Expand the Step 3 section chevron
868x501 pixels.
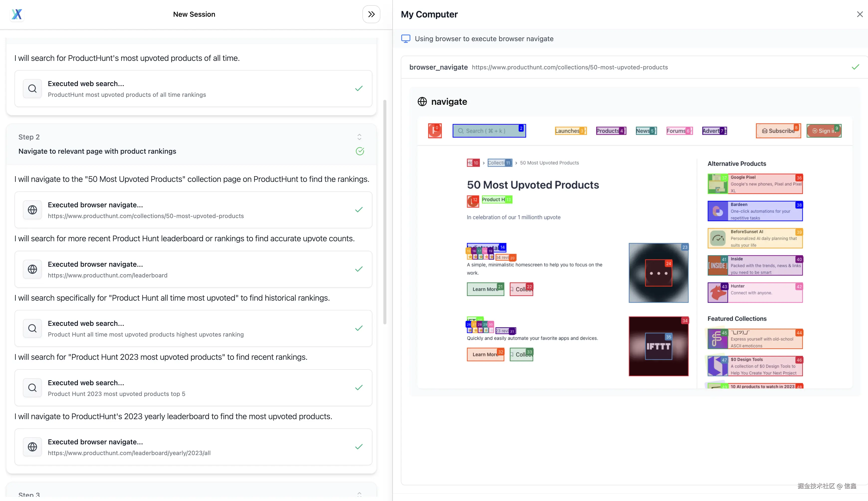[359, 494]
